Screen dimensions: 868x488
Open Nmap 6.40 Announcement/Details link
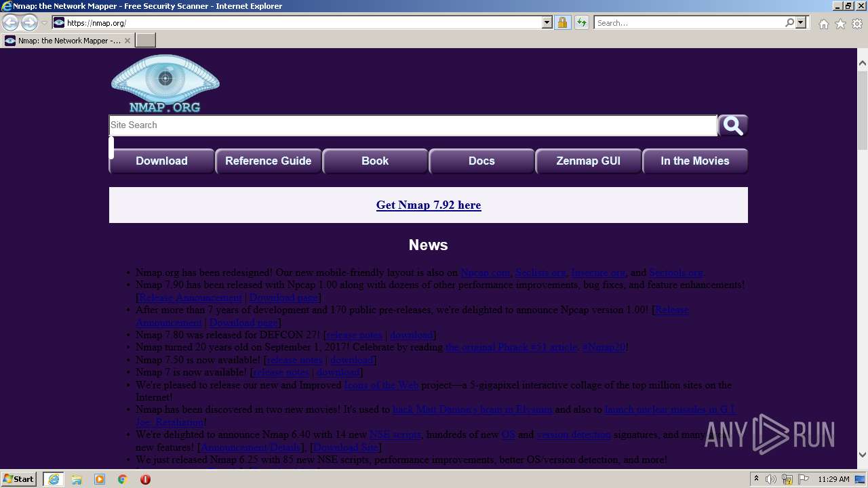click(251, 447)
